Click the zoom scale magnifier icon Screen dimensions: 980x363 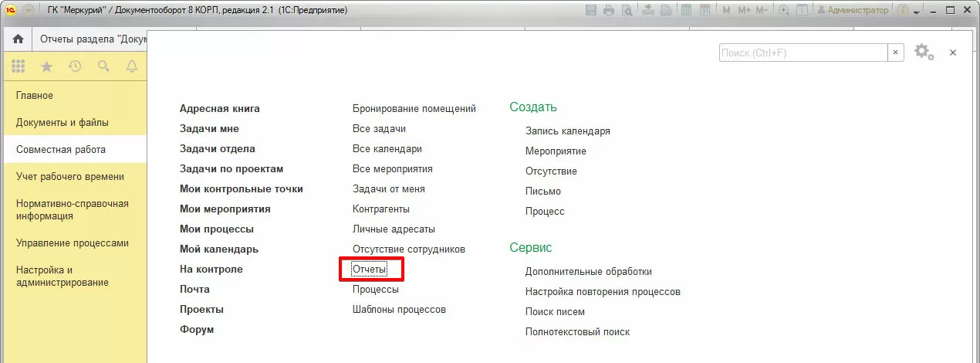pos(784,10)
